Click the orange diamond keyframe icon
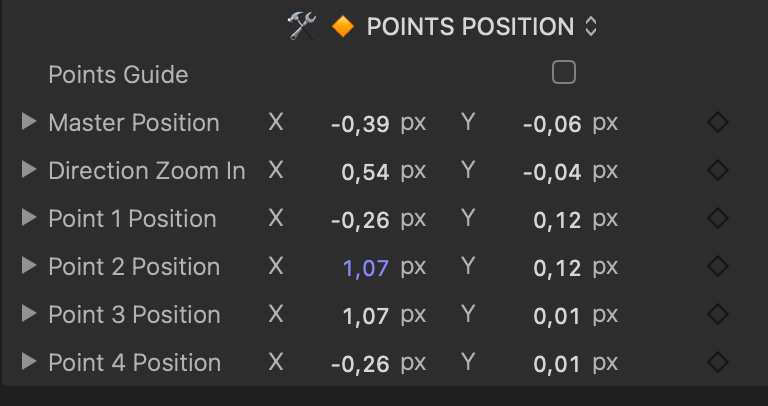 point(342,27)
